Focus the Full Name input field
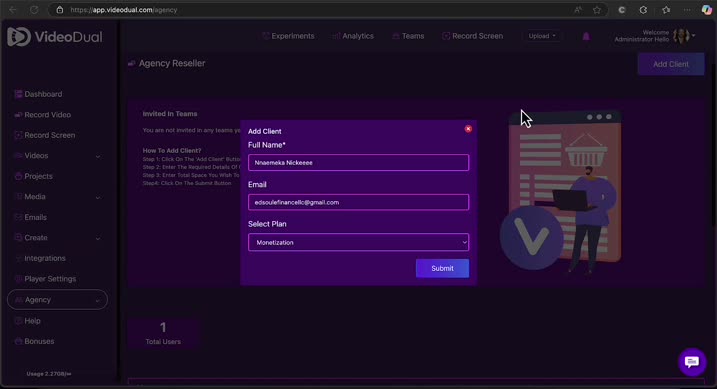Image resolution: width=717 pixels, height=389 pixels. [358, 163]
